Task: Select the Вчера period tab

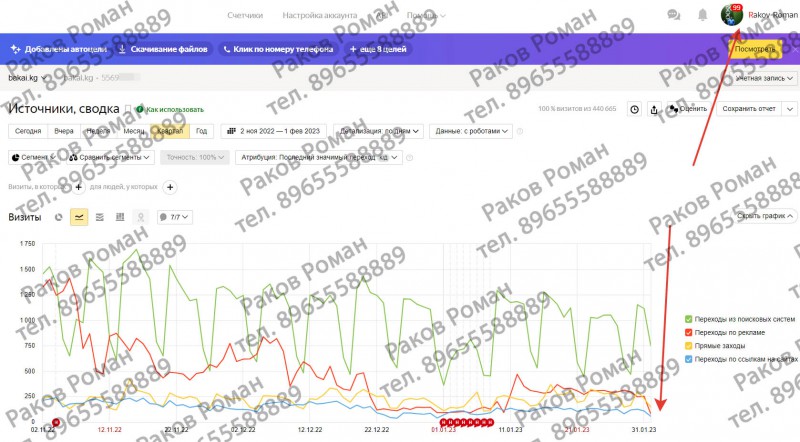Action: 64,131
